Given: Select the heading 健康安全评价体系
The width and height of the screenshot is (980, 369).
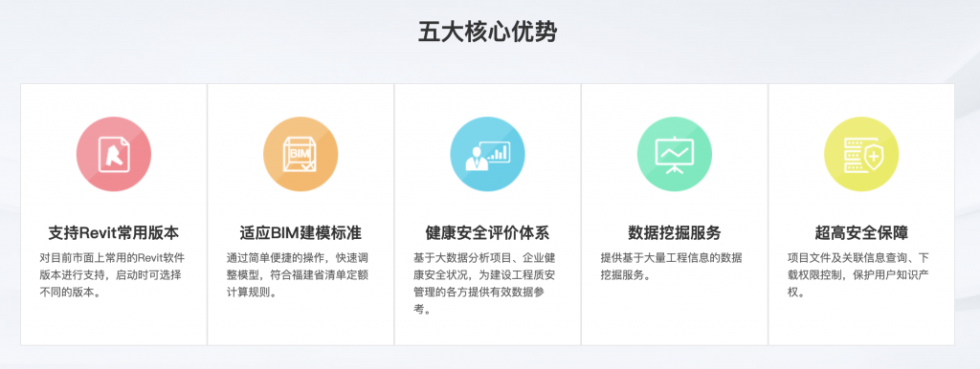Looking at the screenshot, I should pyautogui.click(x=487, y=233).
